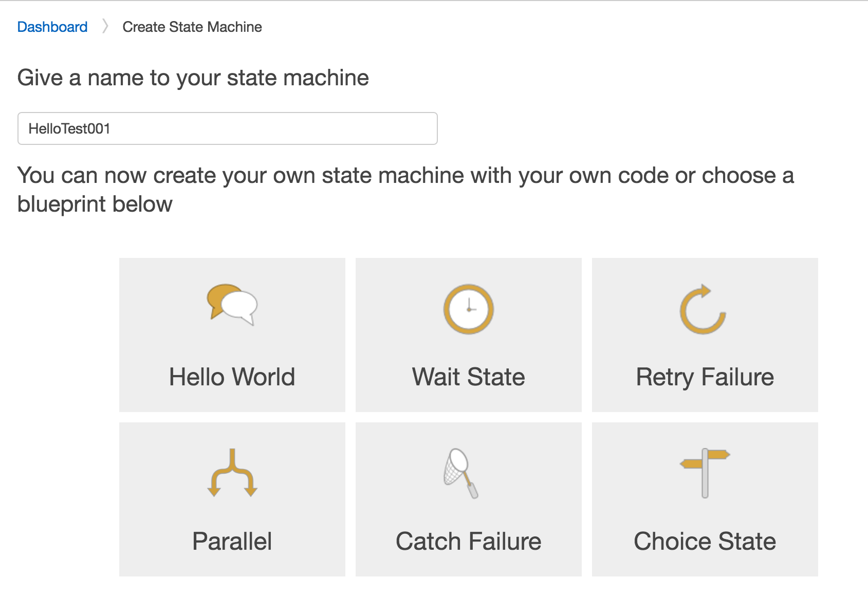The height and width of the screenshot is (596, 868).
Task: Click the breadcrumb chevron separator
Action: (x=105, y=26)
